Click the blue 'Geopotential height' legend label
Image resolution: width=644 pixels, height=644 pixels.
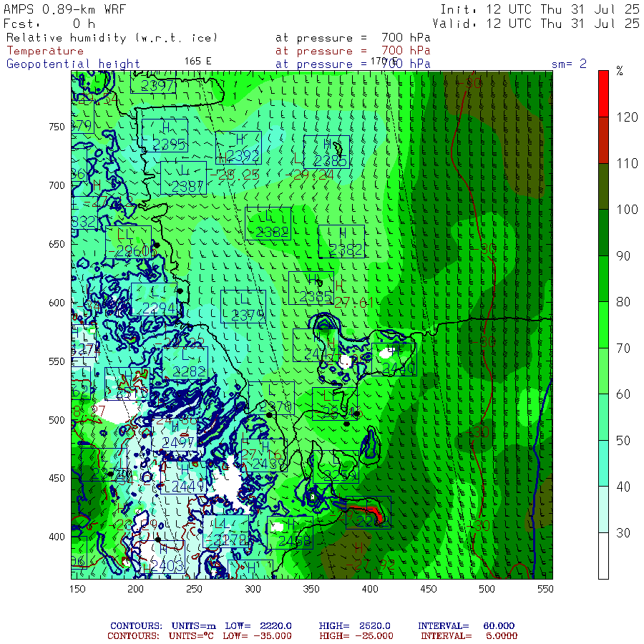click(x=73, y=64)
